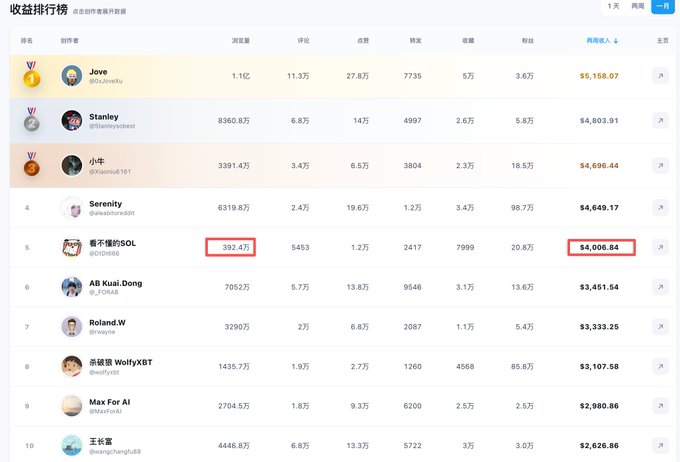Click the @wolfyxbt handle
680x462 pixels.
(x=104, y=372)
